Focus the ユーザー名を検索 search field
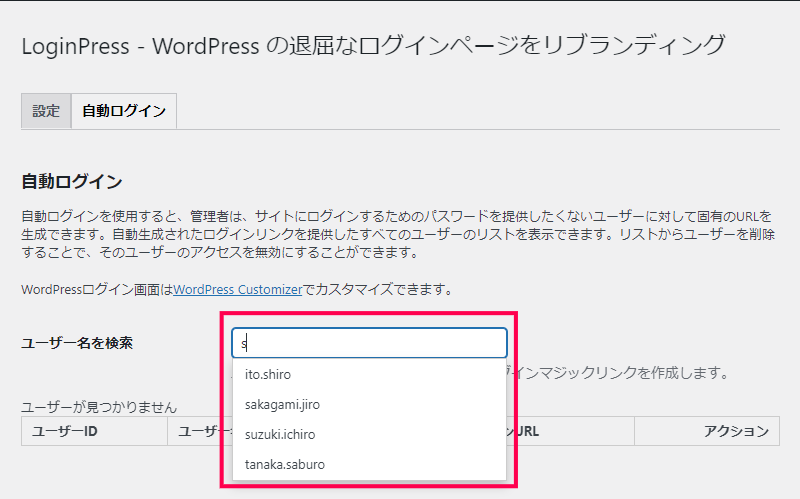The width and height of the screenshot is (800, 499). (x=369, y=343)
